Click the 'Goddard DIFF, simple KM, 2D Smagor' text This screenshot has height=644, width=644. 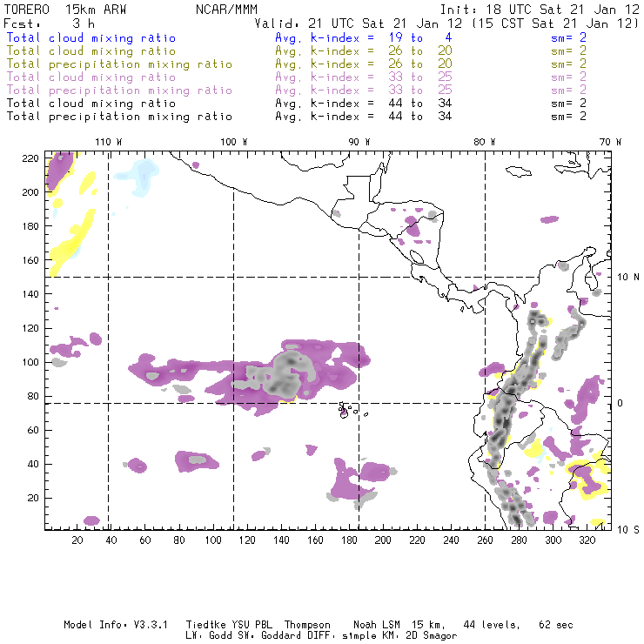pos(359,636)
